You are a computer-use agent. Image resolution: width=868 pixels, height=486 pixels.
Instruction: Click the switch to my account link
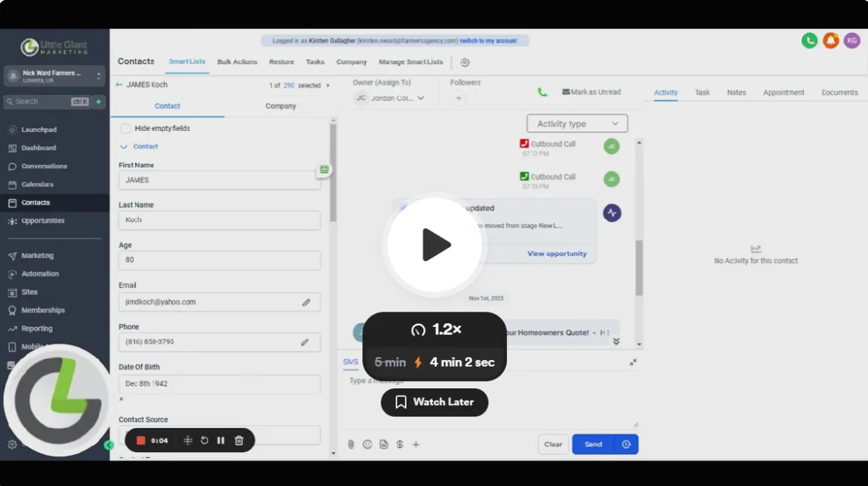point(488,41)
